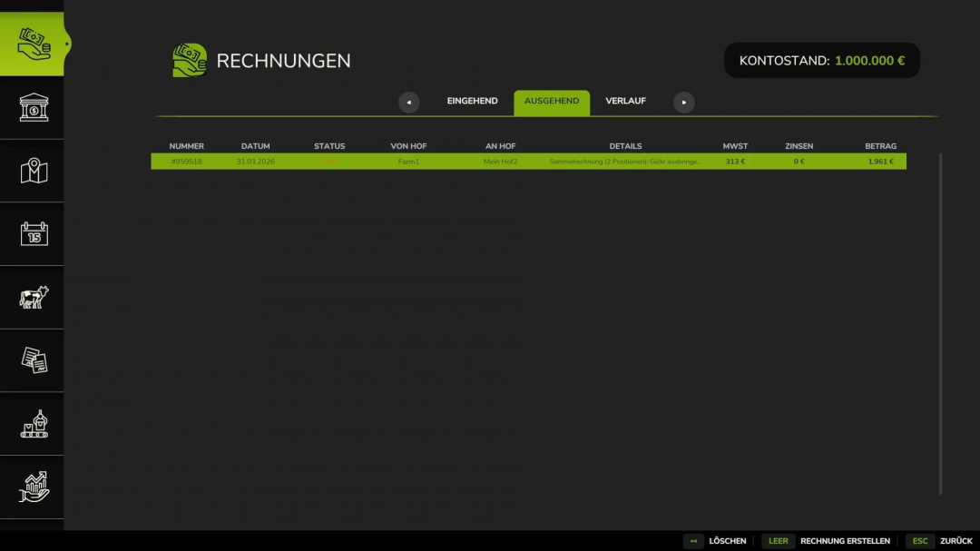Delete entry using LÖSCHEN

[727, 540]
